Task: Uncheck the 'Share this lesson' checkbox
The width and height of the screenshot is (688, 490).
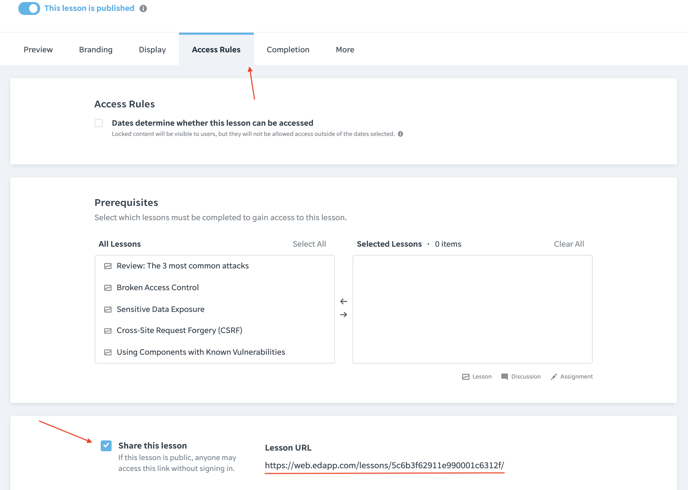Action: [106, 446]
